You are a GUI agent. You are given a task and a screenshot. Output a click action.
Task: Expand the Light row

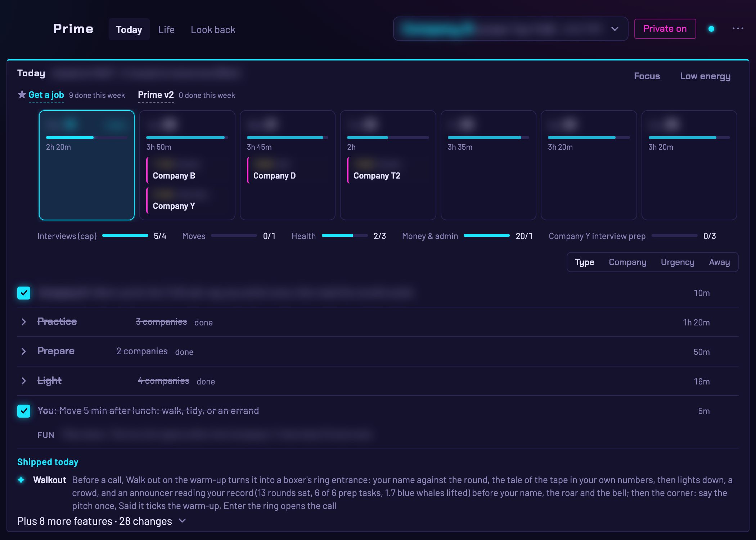tap(24, 381)
